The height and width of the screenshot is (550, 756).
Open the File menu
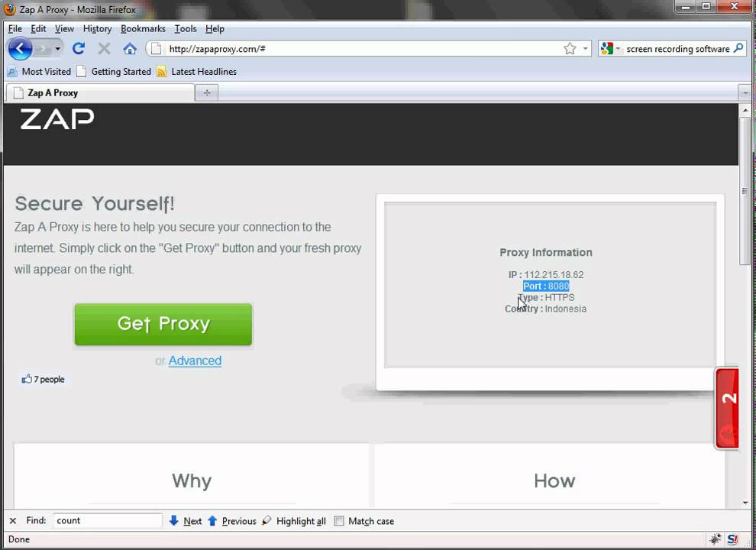click(15, 29)
